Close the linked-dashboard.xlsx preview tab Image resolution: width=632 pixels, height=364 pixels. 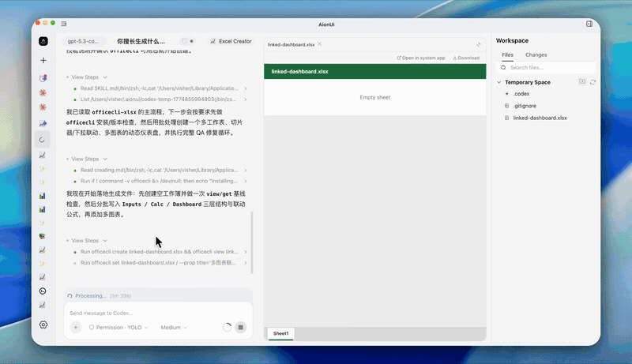pos(320,44)
